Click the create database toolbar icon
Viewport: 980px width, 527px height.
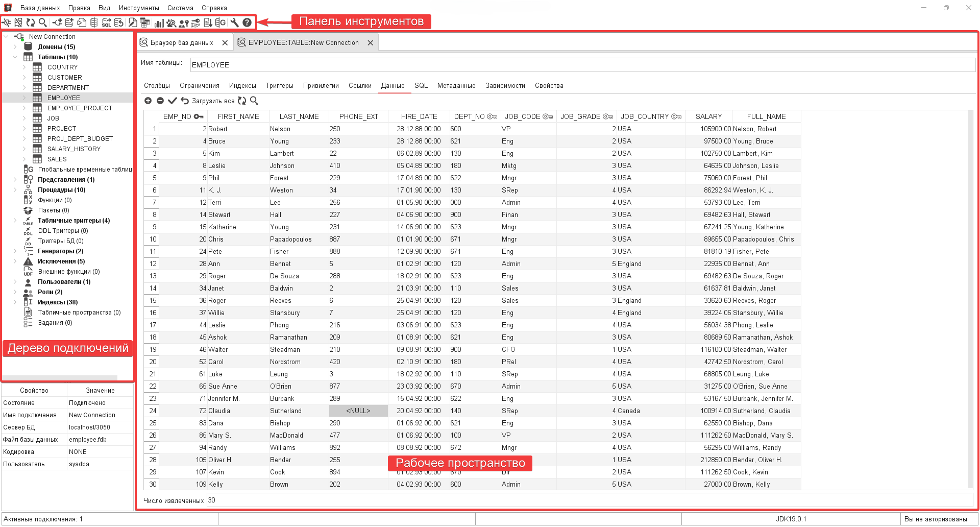(x=69, y=22)
